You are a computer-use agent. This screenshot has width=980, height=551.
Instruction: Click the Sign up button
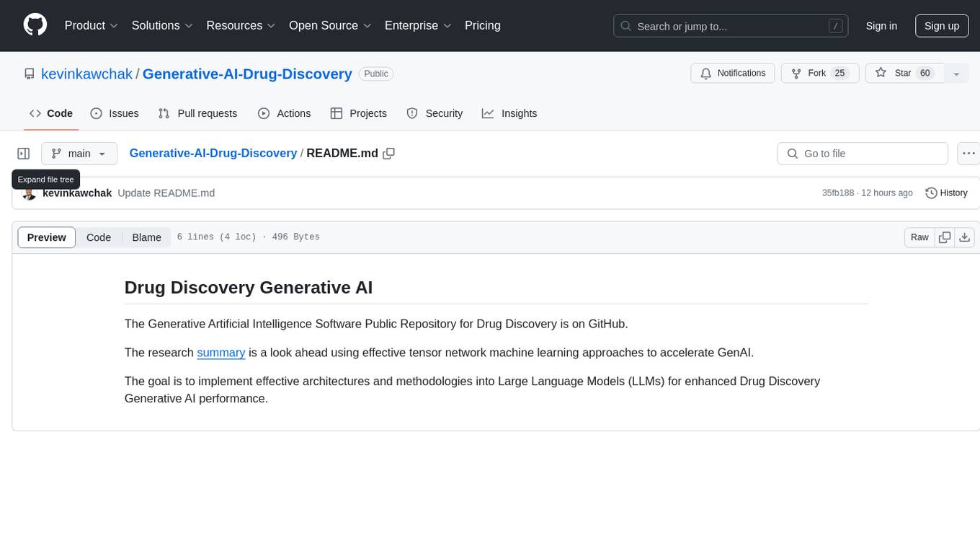(x=942, y=26)
